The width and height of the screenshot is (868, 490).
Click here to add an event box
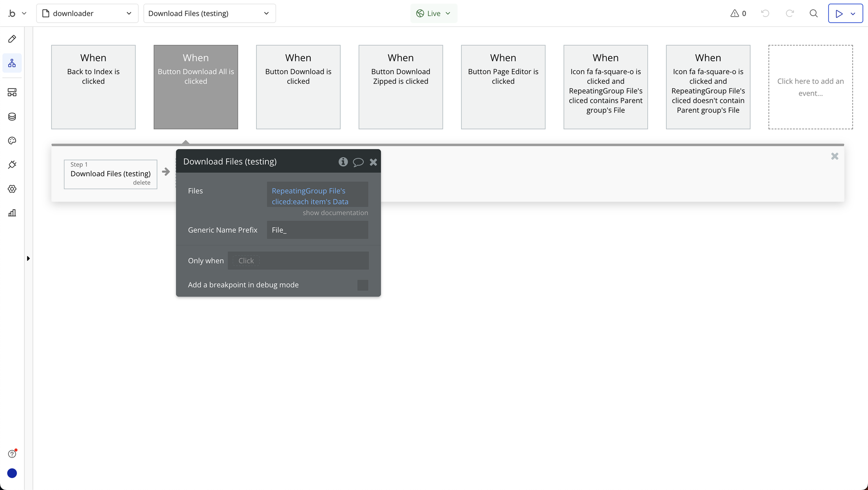point(810,87)
